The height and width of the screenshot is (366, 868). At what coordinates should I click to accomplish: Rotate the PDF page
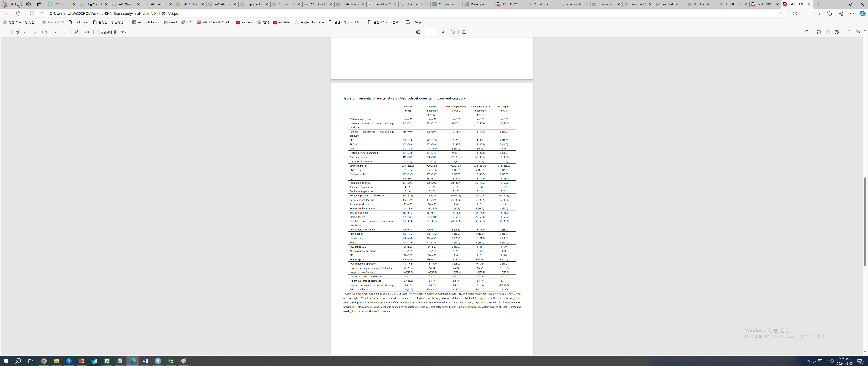coord(453,32)
